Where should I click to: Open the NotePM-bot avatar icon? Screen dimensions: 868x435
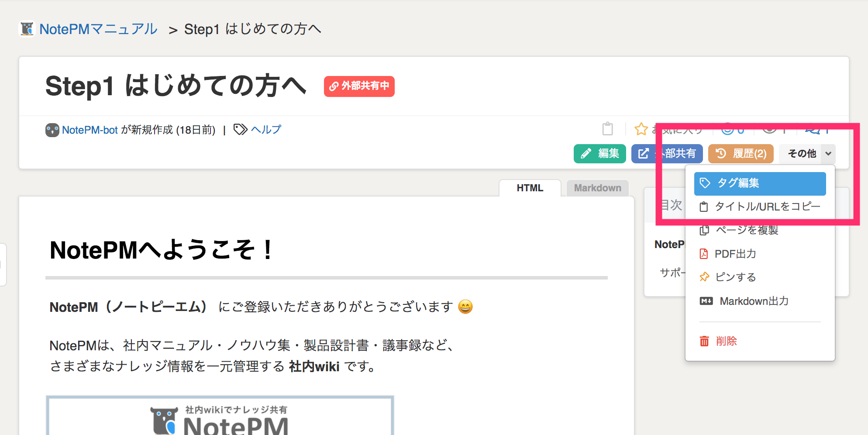[x=52, y=130]
